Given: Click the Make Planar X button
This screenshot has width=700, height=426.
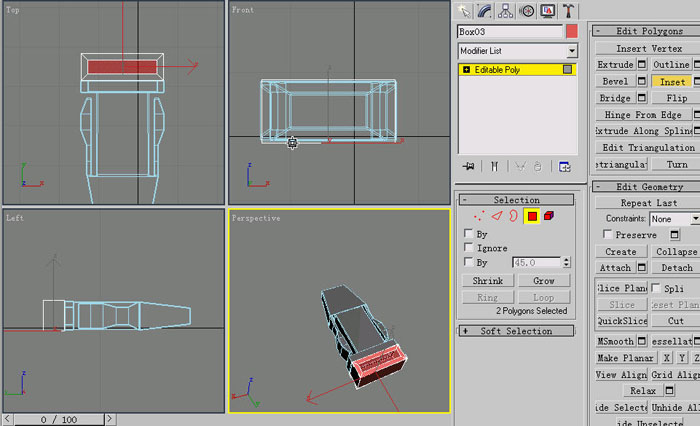Looking at the screenshot, I should tap(666, 358).
